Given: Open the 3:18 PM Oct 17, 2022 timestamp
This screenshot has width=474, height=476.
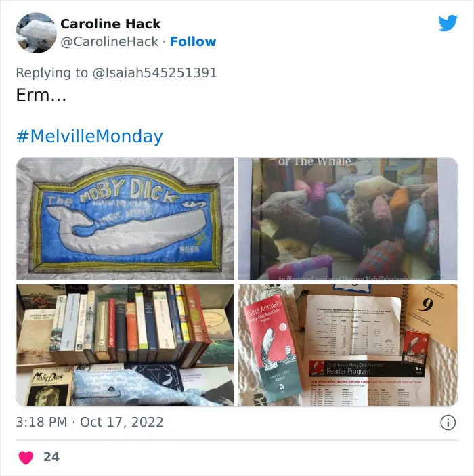Looking at the screenshot, I should coord(89,423).
